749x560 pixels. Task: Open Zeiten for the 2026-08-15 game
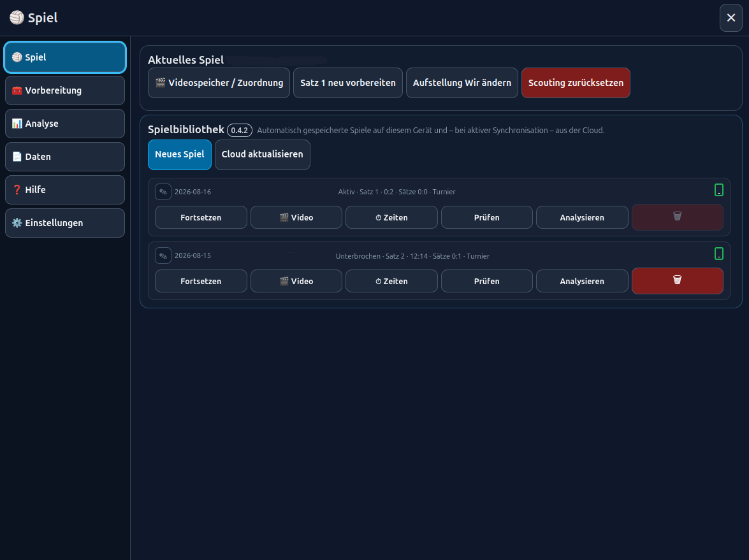point(391,281)
